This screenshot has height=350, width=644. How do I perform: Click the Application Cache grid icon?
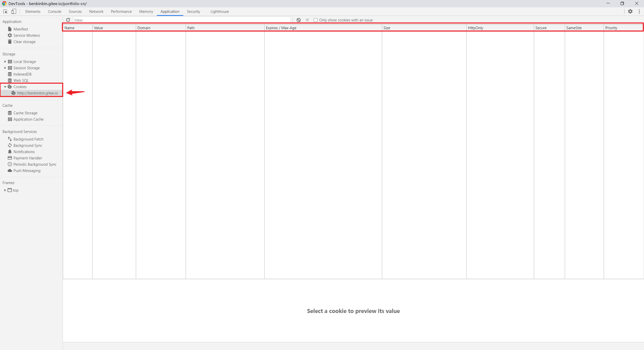(10, 119)
